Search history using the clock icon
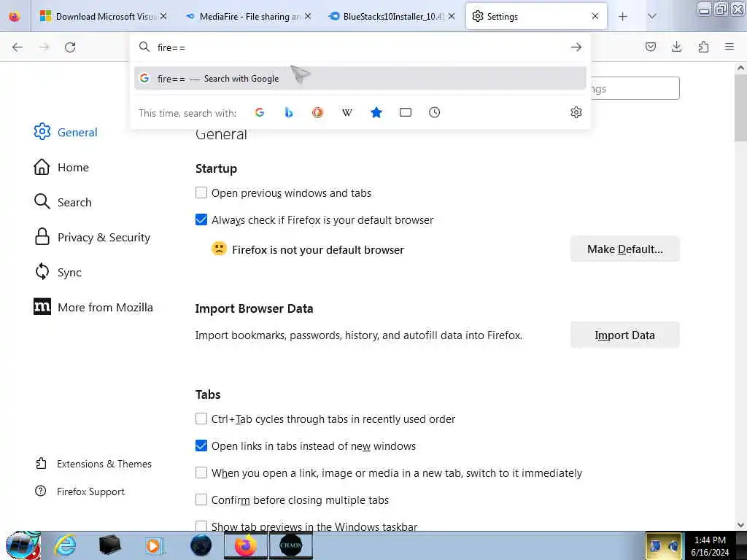The width and height of the screenshot is (747, 560). coord(435,112)
